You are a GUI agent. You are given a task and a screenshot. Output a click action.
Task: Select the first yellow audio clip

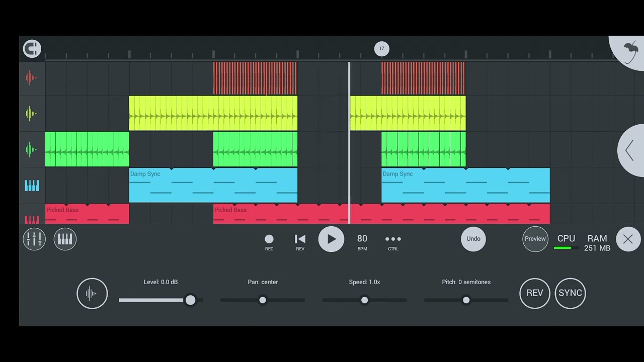[x=213, y=114]
